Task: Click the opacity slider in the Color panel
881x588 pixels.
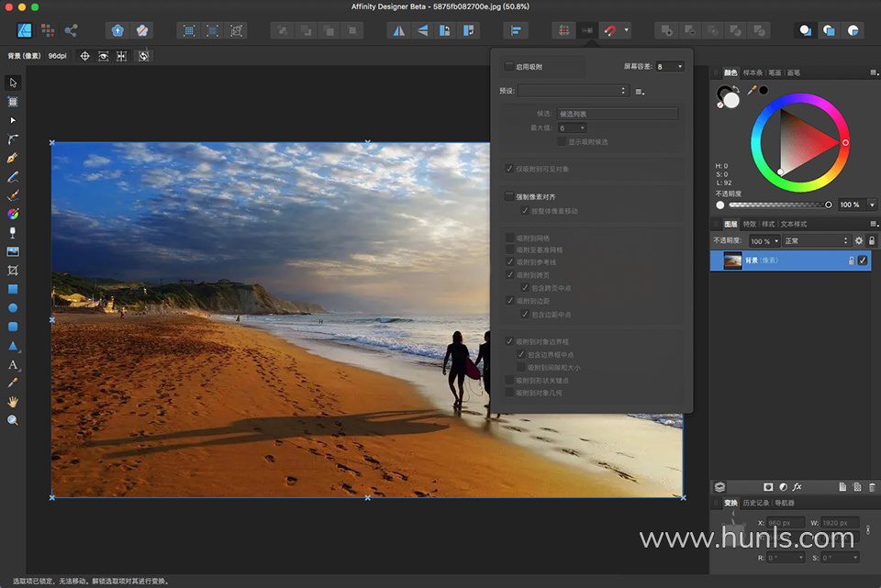Action: (777, 205)
